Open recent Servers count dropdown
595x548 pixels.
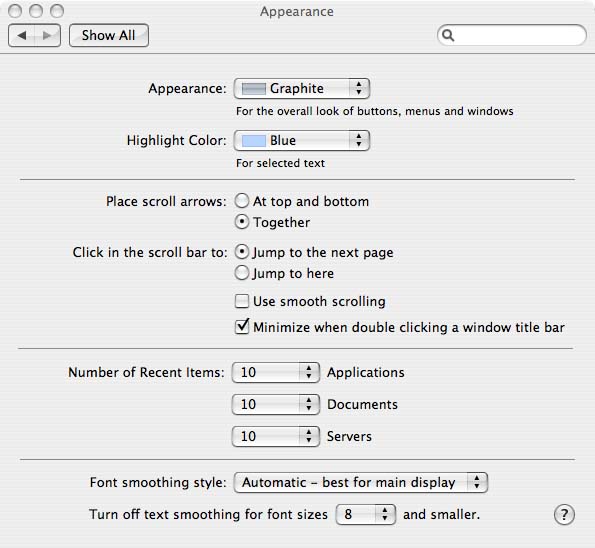click(x=275, y=436)
